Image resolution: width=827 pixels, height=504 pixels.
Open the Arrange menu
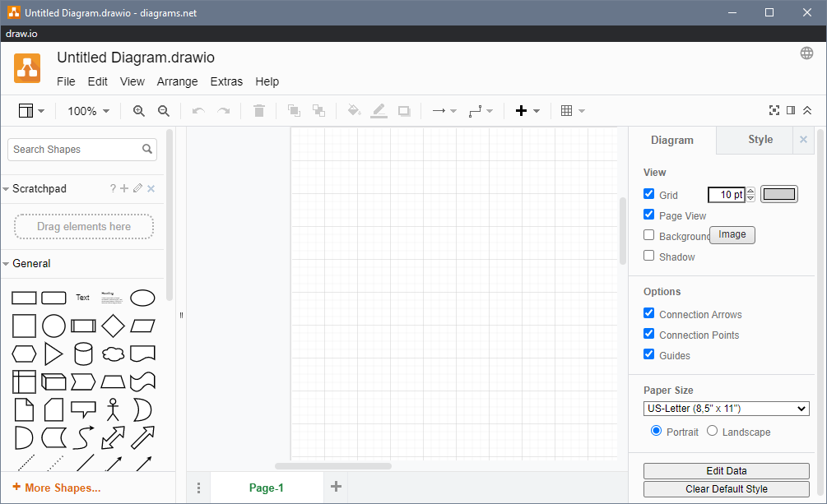point(177,81)
